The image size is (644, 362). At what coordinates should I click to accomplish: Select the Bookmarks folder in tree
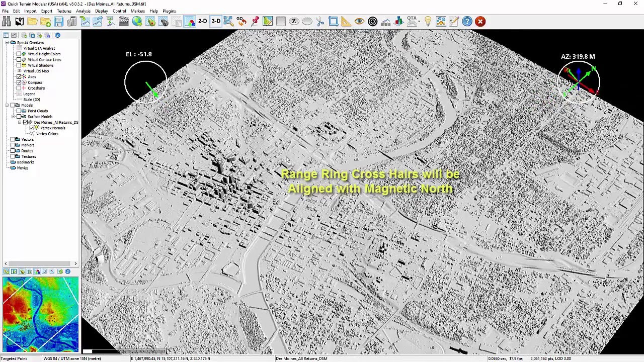tap(26, 162)
